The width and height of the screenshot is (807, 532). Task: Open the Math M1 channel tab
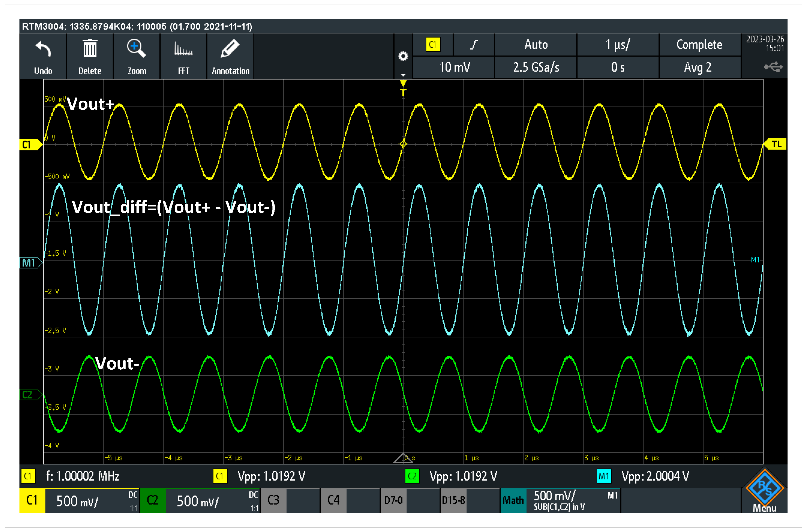click(x=513, y=500)
